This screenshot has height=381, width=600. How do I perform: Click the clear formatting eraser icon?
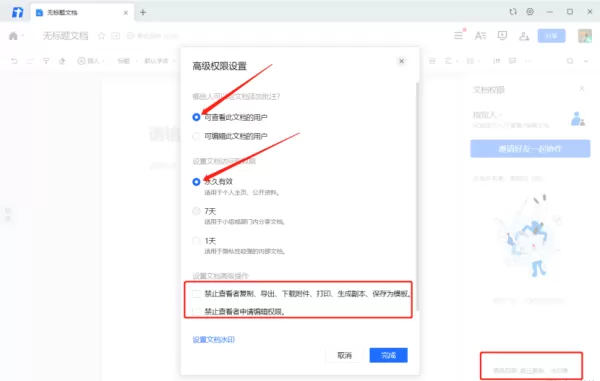tap(62, 61)
